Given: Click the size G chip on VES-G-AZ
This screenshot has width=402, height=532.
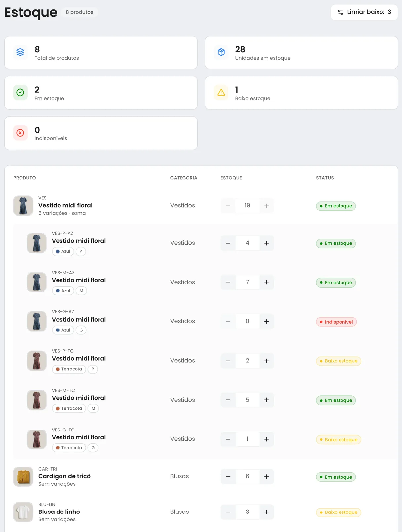Looking at the screenshot, I should tap(81, 330).
